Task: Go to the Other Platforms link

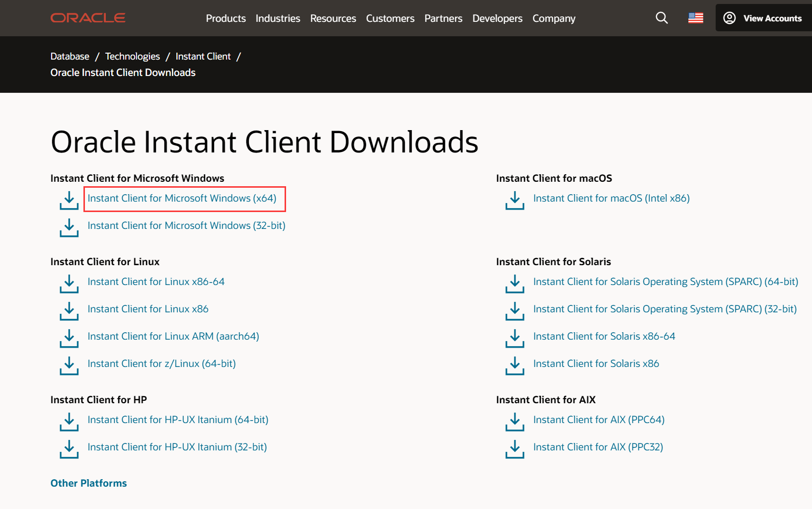Action: tap(88, 483)
